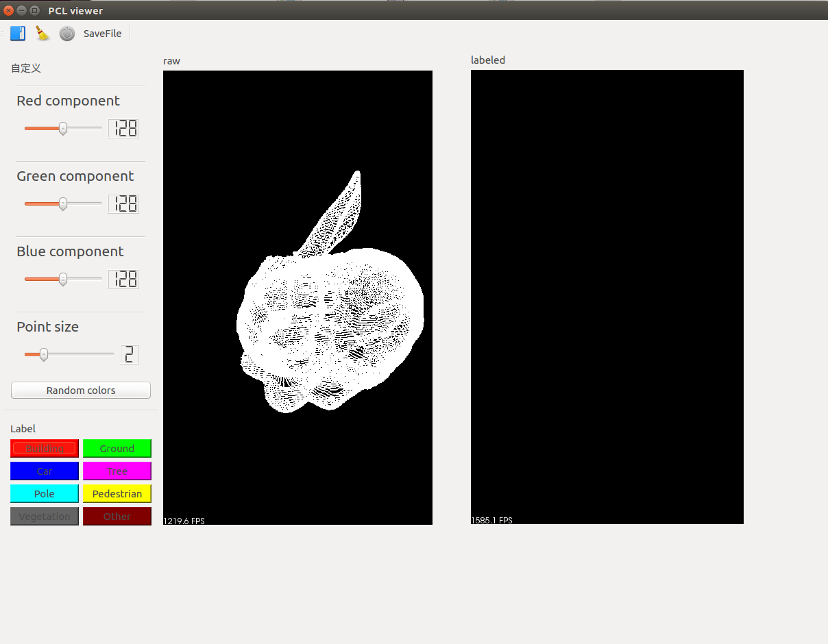828x644 pixels.
Task: Click the 'Red component' heading
Action: [68, 101]
